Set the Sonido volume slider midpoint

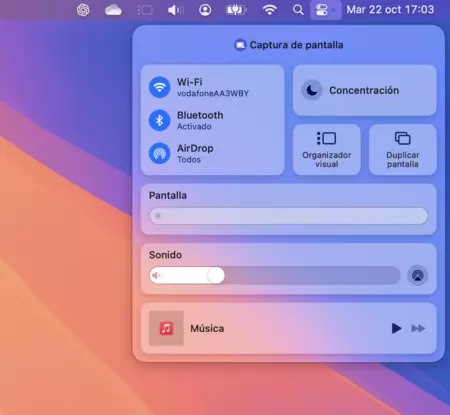275,275
